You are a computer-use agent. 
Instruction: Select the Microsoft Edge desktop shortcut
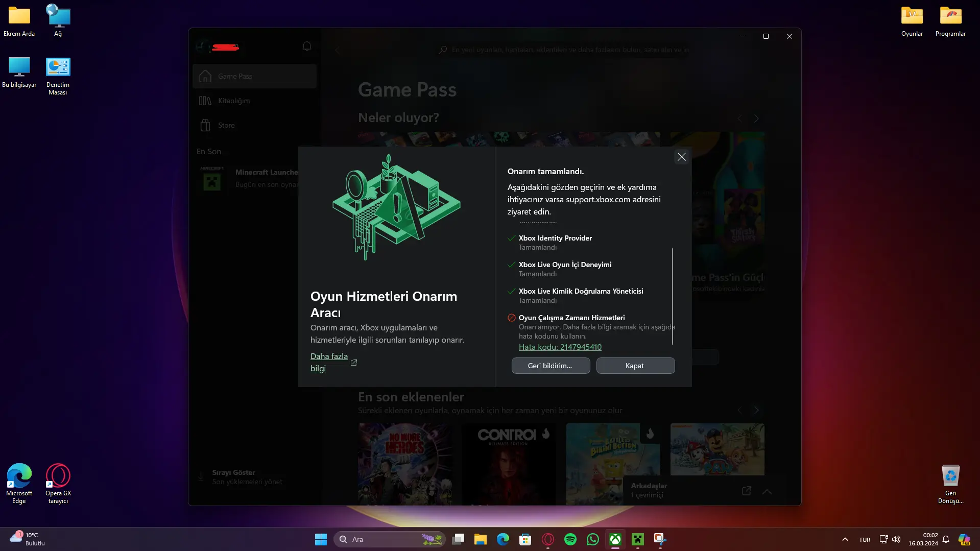[19, 484]
